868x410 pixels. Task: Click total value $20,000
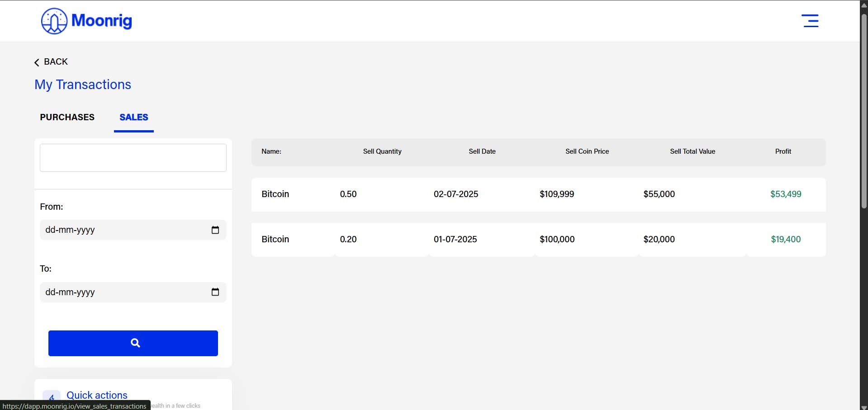(x=659, y=239)
